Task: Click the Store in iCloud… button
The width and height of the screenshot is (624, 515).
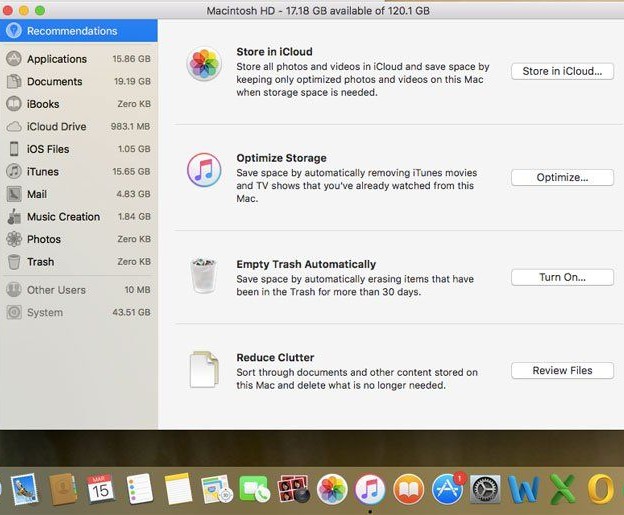Action: coord(562,71)
